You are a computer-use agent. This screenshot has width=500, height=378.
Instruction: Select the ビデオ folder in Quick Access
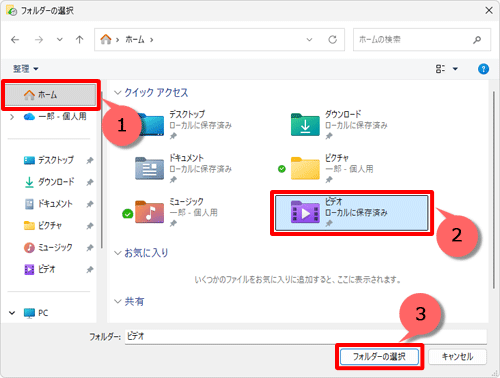click(x=352, y=213)
